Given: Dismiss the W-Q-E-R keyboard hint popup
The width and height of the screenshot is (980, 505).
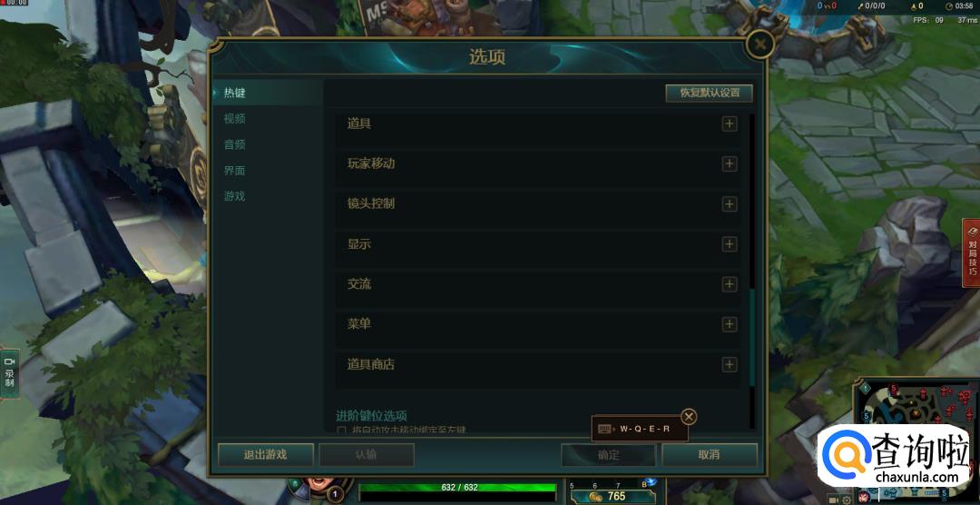Looking at the screenshot, I should (x=688, y=417).
